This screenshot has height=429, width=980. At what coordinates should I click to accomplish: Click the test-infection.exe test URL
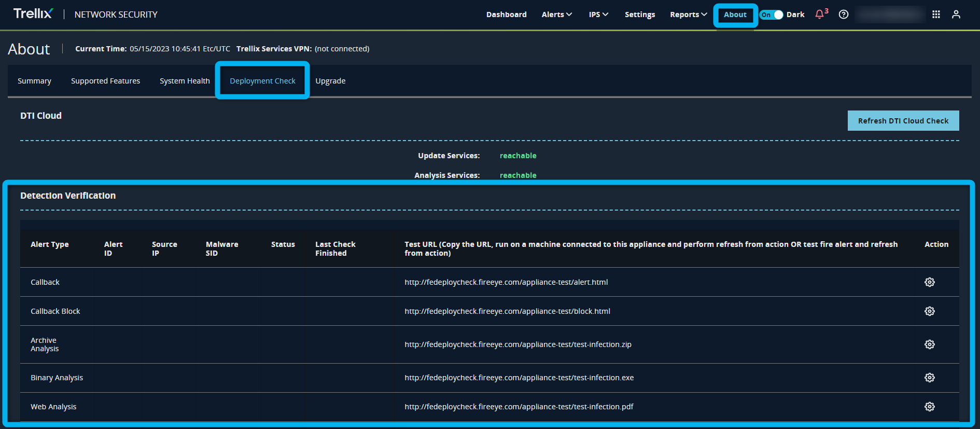(519, 378)
